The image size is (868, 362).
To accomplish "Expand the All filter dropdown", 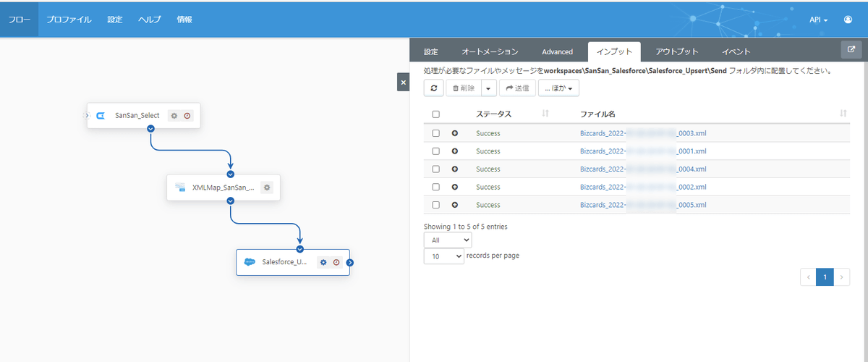I will click(447, 240).
